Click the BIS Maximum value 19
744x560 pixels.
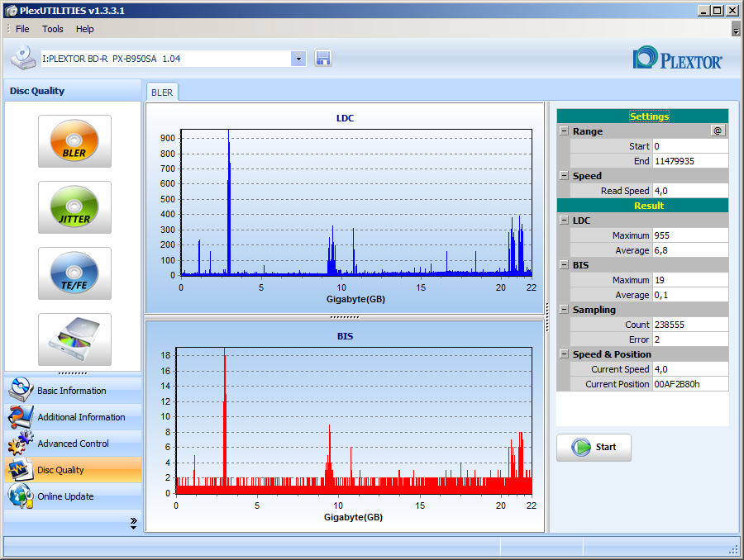click(x=690, y=280)
